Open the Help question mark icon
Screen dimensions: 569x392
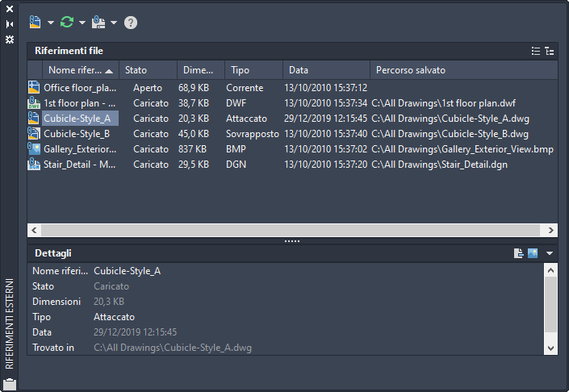click(131, 23)
